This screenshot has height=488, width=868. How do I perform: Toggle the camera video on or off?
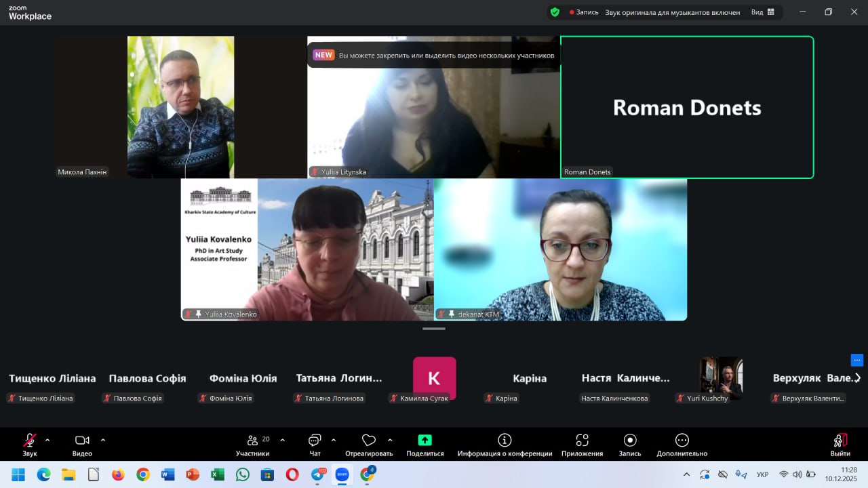(x=82, y=441)
